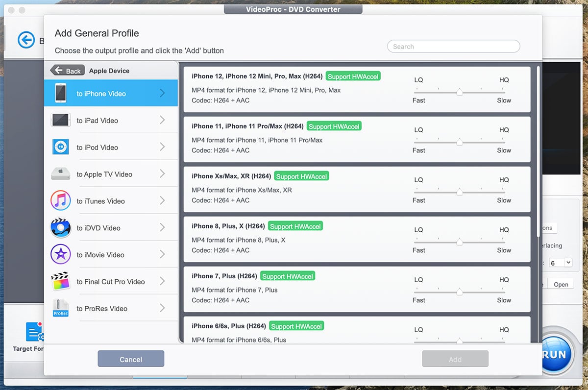Adjust quality slider for iPhone 11 profile
Screen dimensions: 588x390
click(x=460, y=142)
